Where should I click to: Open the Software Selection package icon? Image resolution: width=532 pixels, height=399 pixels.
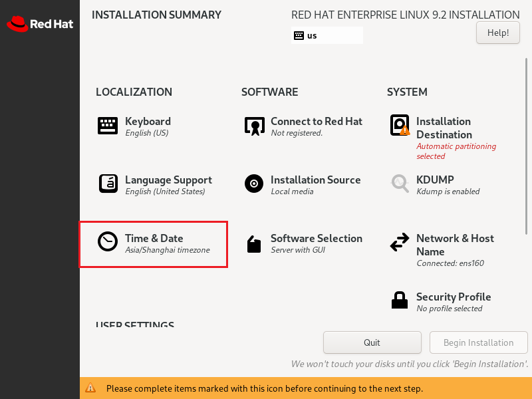click(x=254, y=244)
